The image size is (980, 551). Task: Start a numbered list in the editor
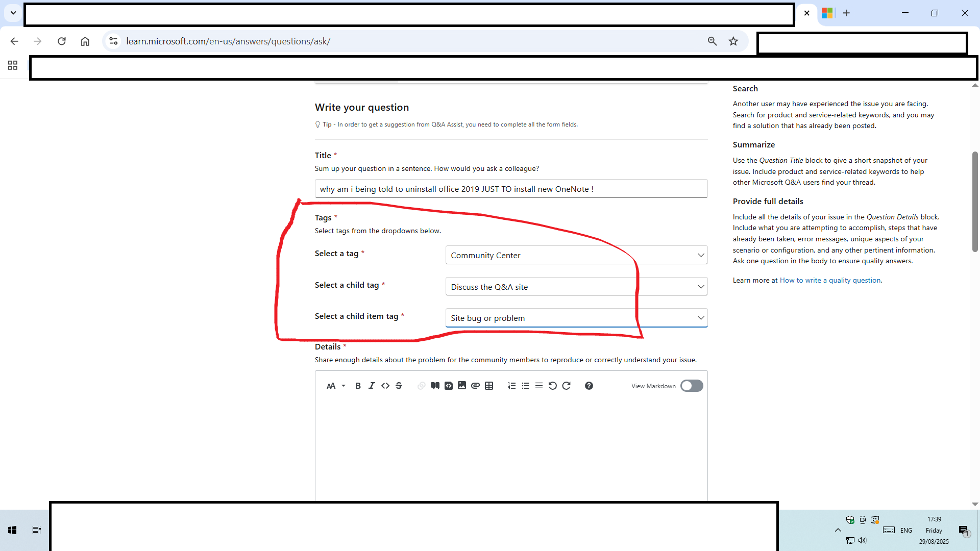(x=512, y=386)
